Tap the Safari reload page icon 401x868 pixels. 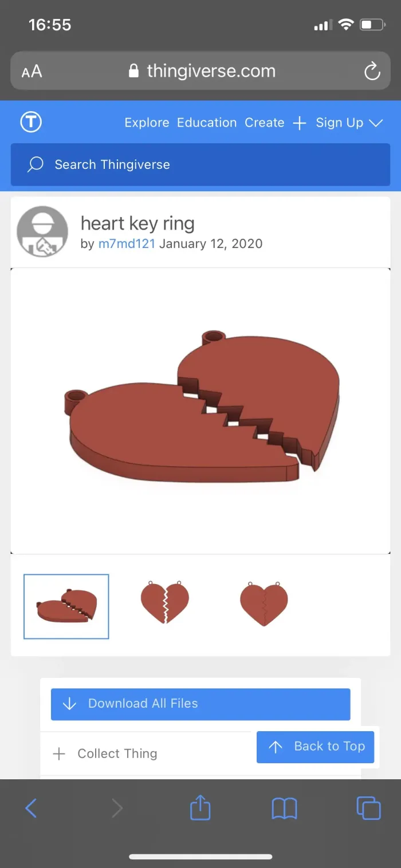(372, 72)
